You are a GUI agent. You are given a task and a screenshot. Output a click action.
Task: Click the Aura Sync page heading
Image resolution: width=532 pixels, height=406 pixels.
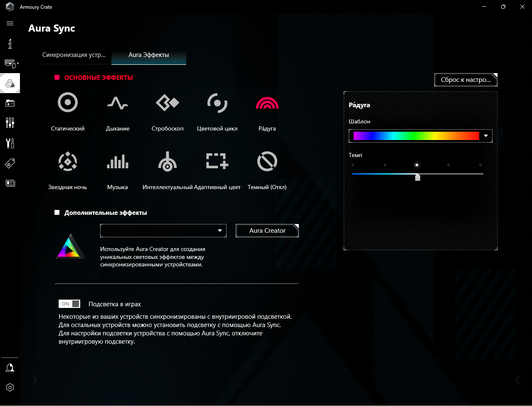52,29
